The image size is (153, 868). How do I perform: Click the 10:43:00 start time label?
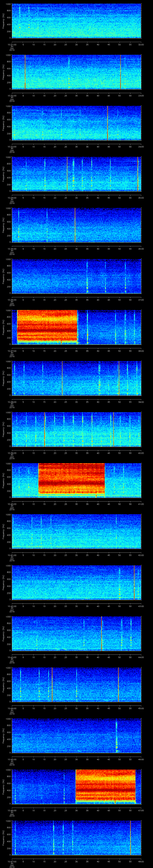tap(12, 657)
